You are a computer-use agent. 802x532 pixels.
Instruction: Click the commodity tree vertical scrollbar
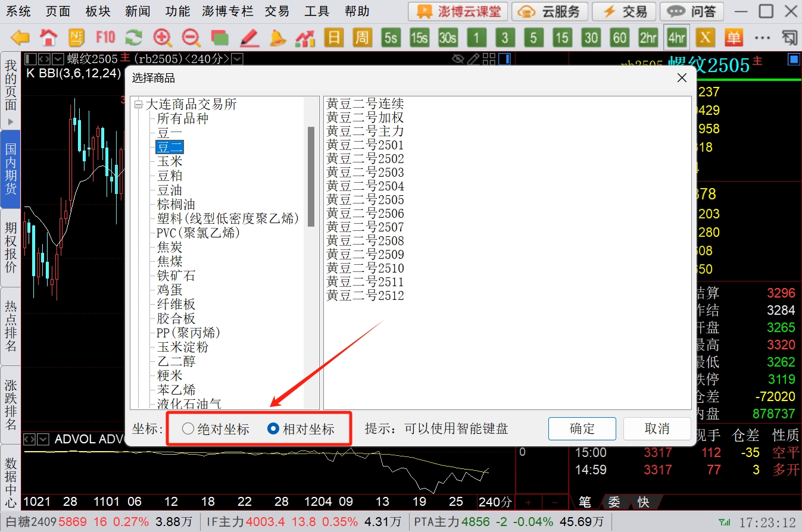311,176
